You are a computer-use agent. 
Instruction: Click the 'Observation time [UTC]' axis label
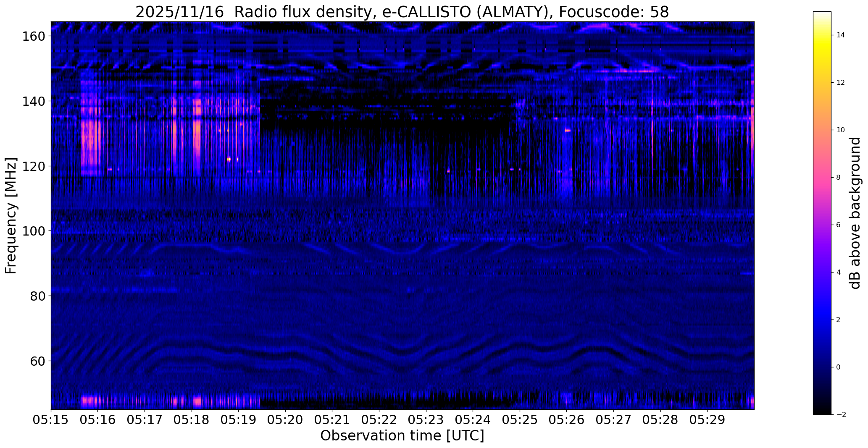coord(402,435)
